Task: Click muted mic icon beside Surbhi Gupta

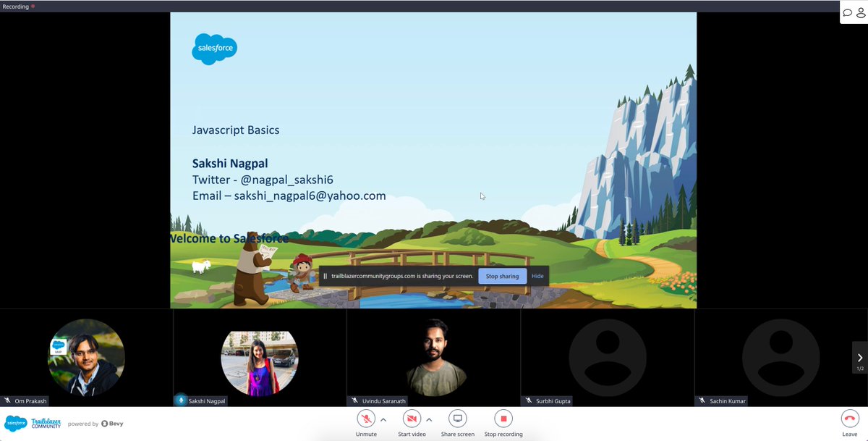Action: point(528,400)
